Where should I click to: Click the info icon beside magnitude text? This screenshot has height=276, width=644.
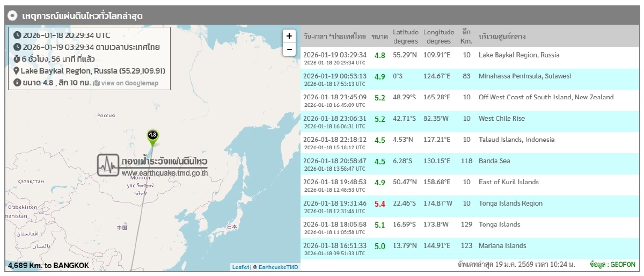coord(17,83)
